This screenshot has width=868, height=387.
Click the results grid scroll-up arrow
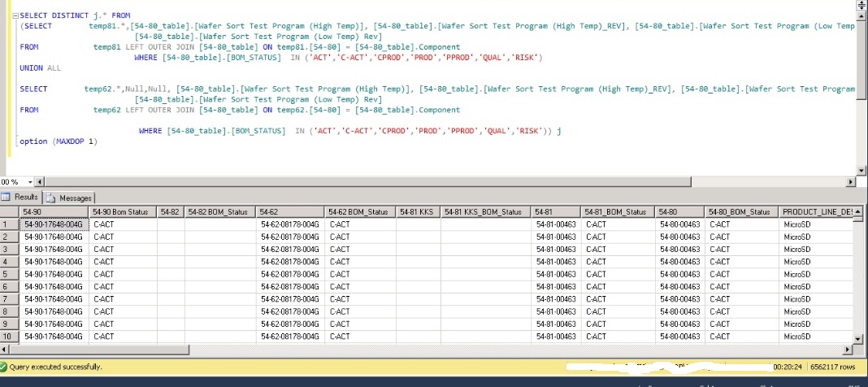point(858,211)
